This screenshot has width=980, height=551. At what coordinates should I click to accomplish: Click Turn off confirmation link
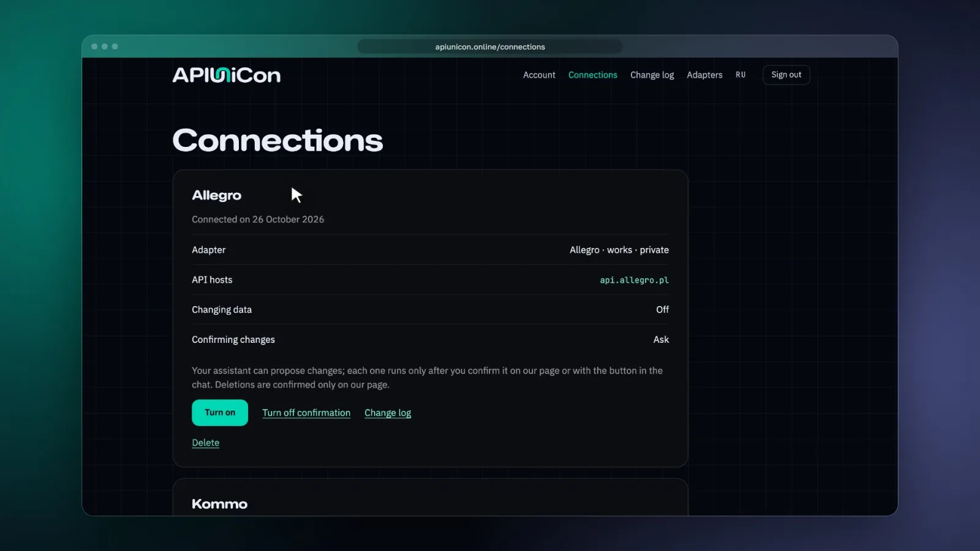click(x=306, y=413)
